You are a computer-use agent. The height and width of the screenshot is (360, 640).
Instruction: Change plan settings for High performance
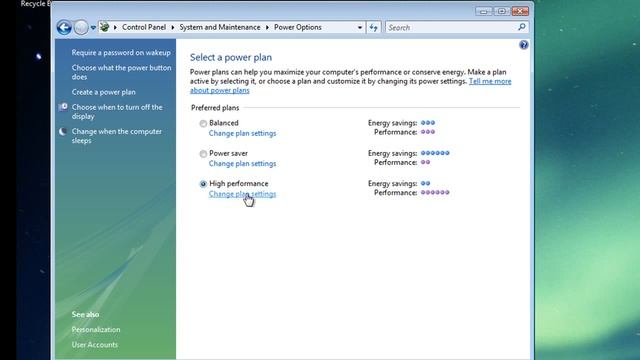point(242,194)
